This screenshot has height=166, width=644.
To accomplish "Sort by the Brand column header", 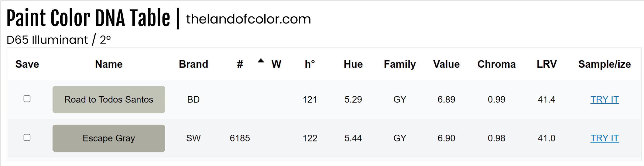I will (193, 64).
